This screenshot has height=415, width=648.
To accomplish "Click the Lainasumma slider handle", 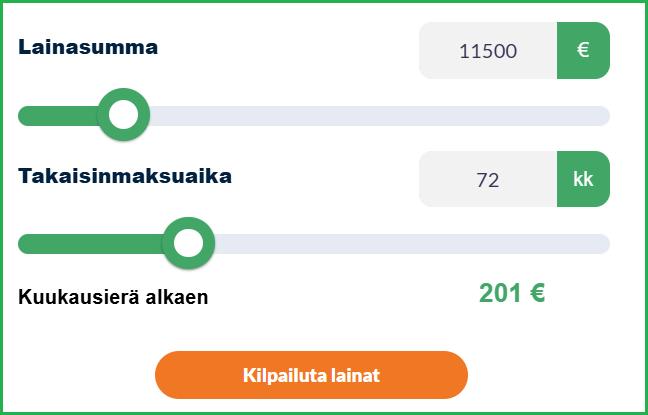I will (x=123, y=115).
